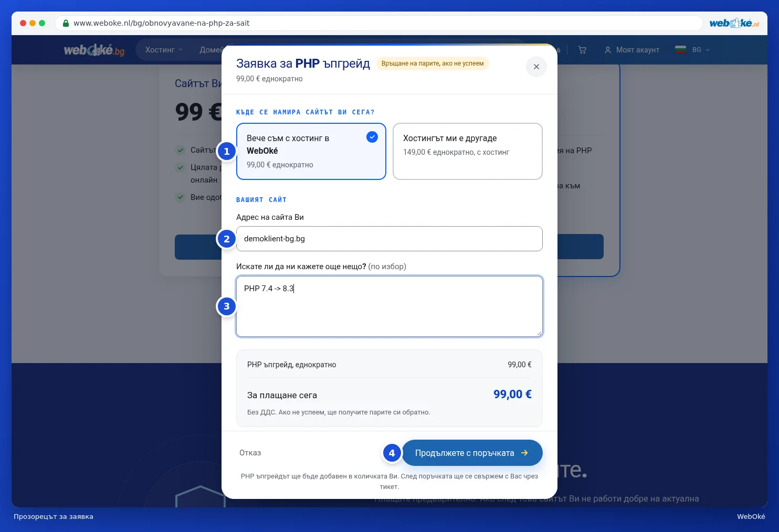Click the 99,00 € total amount

point(512,394)
